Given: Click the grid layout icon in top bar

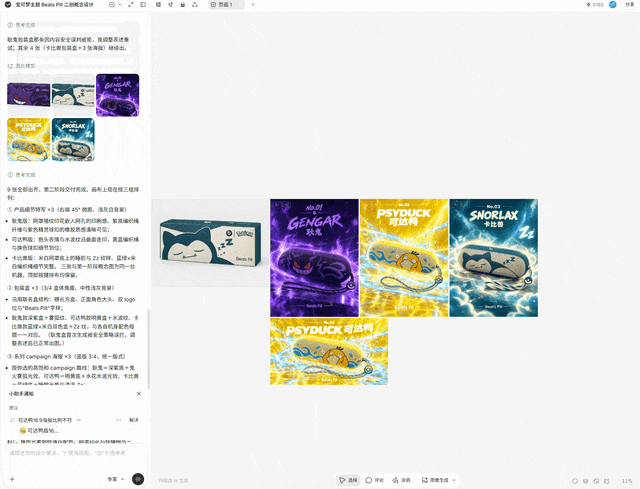Looking at the screenshot, I should pyautogui.click(x=158, y=4).
